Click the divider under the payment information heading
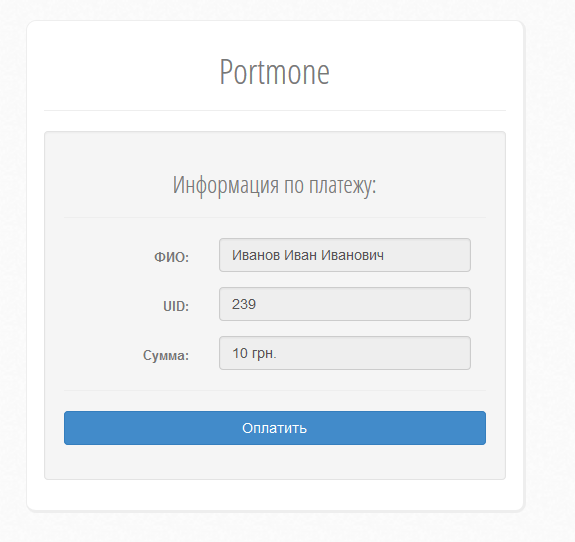Viewport: 575px width, 542px height. 275,217
